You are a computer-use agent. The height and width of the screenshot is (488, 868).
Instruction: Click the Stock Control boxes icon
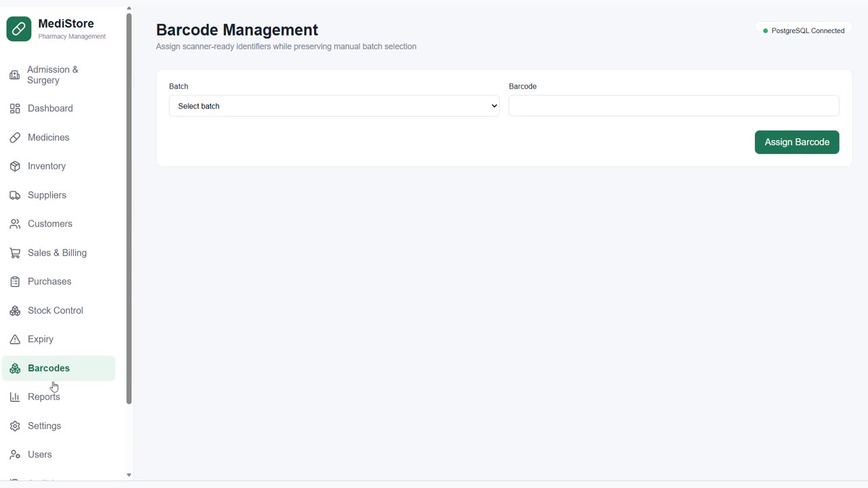tap(15, 310)
